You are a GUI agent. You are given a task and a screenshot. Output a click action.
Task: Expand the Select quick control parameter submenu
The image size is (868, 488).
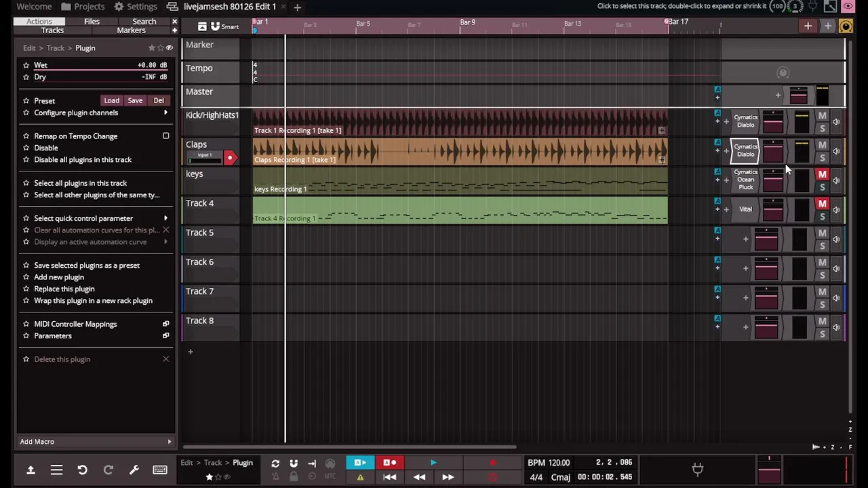(165, 218)
